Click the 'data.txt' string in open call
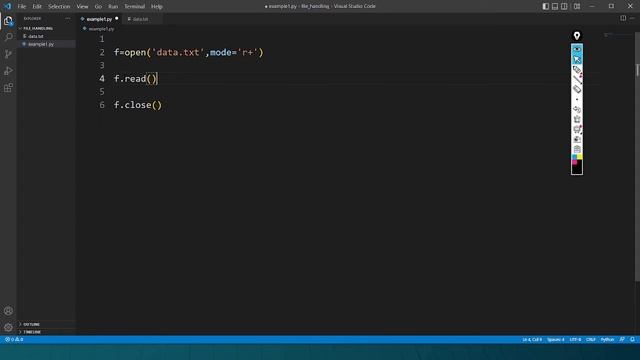This screenshot has height=360, width=640. (178, 53)
